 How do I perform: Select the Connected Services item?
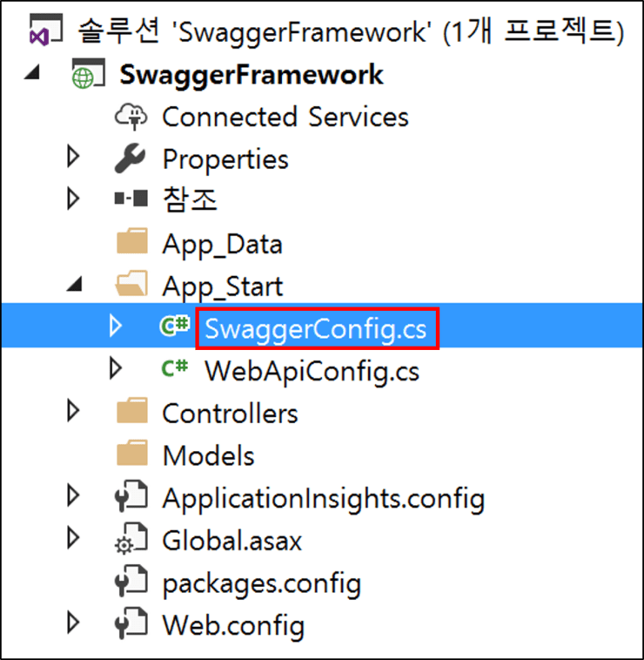tap(285, 117)
